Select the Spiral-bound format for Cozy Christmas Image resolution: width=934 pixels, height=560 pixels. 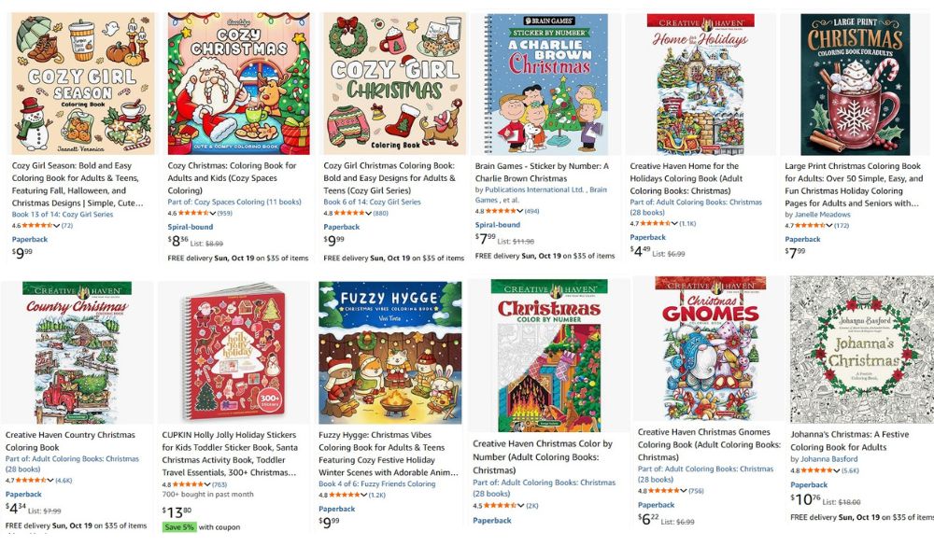tap(190, 227)
